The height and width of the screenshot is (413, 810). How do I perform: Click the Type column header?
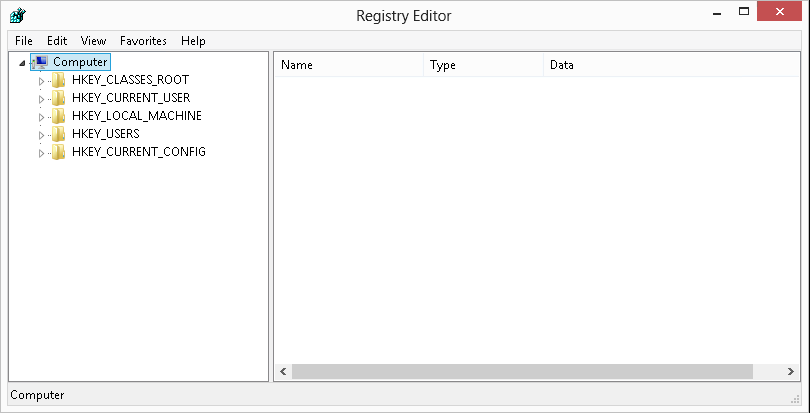(x=484, y=65)
